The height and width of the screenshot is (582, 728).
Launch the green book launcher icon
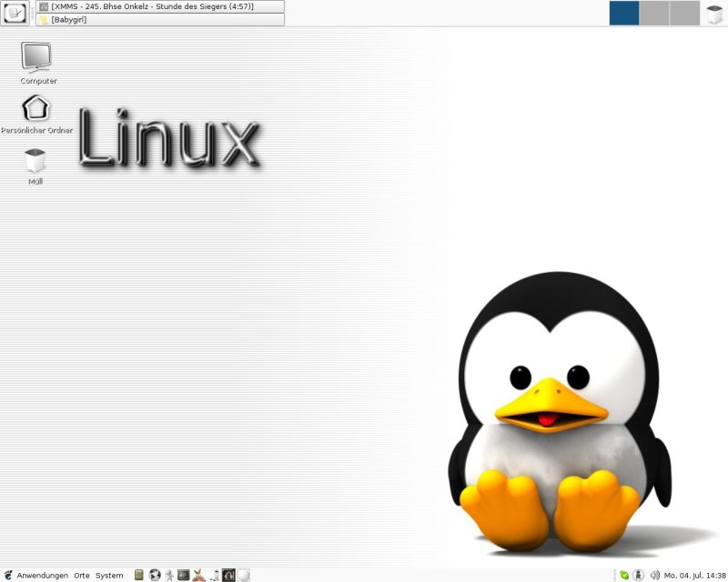[138, 575]
